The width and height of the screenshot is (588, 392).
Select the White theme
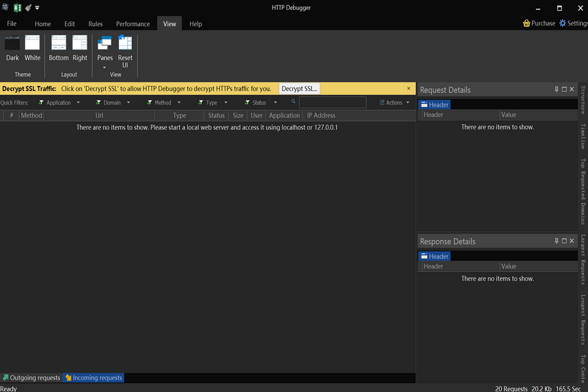coord(32,49)
